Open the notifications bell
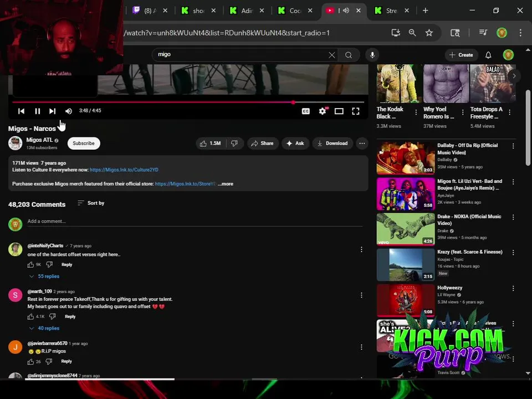Image resolution: width=532 pixels, height=399 pixels. (x=488, y=55)
